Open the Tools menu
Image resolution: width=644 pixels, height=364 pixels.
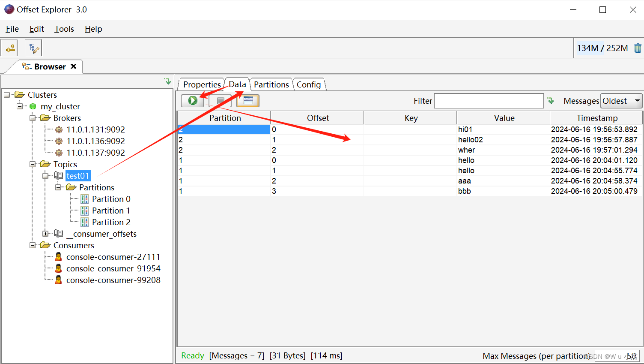[x=64, y=29]
